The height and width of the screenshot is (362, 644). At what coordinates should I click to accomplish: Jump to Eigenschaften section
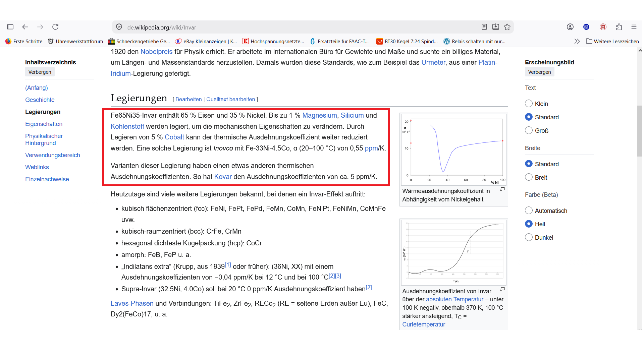click(44, 124)
